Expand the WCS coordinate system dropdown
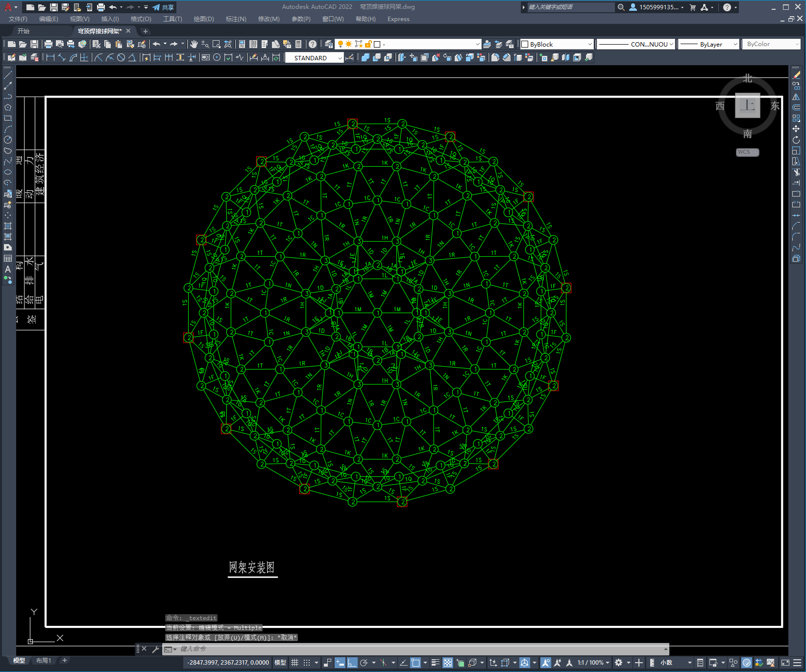The width and height of the screenshot is (806, 672). (x=748, y=152)
